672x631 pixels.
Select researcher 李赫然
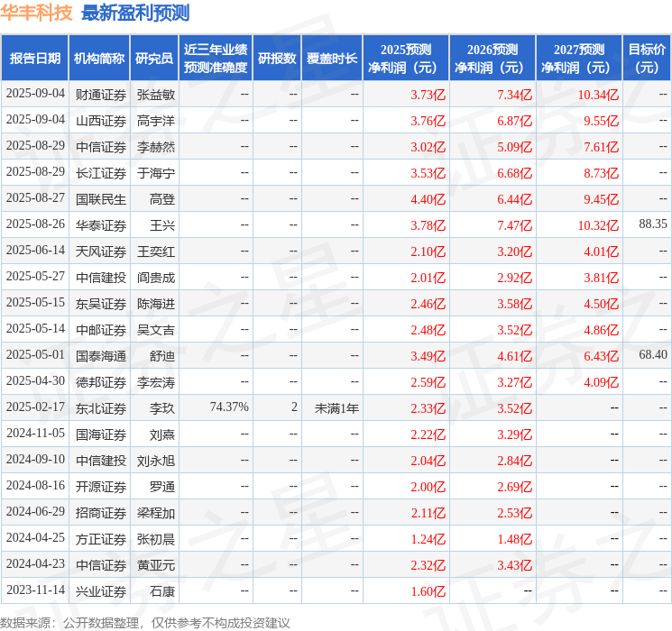pos(156,147)
